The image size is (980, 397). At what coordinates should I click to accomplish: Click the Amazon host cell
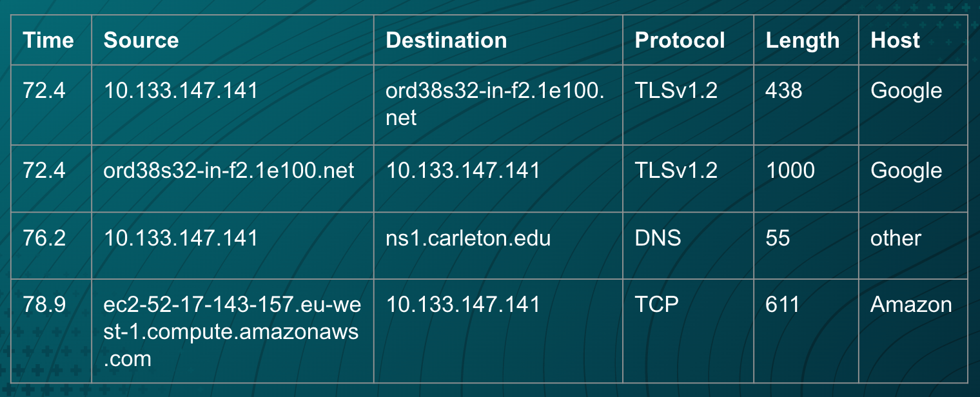[911, 304]
